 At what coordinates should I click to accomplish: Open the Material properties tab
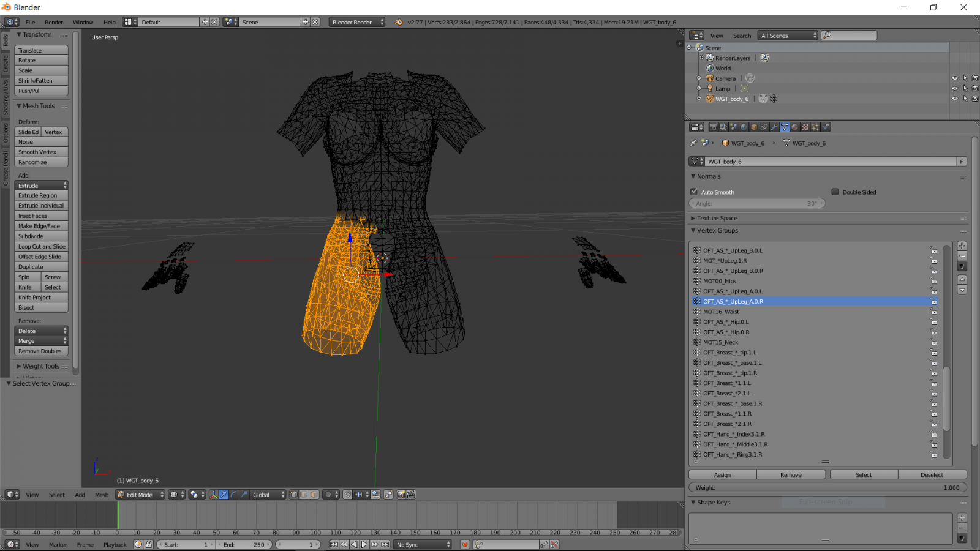click(x=794, y=127)
